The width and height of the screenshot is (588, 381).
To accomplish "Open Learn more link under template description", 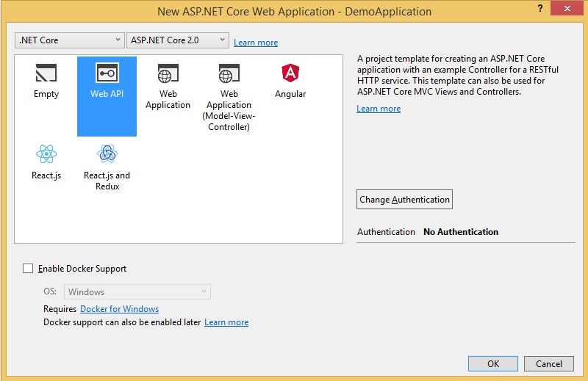I will [379, 109].
